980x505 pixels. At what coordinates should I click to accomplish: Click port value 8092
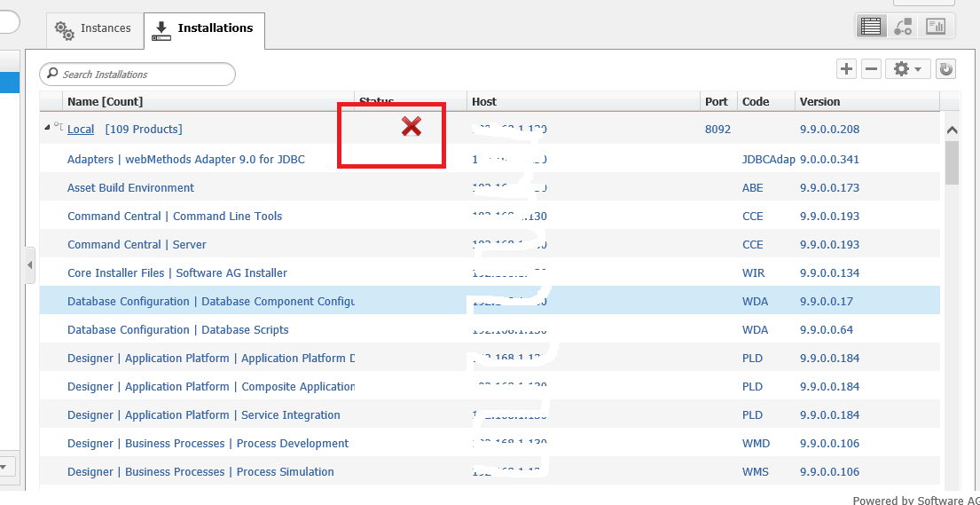717,130
